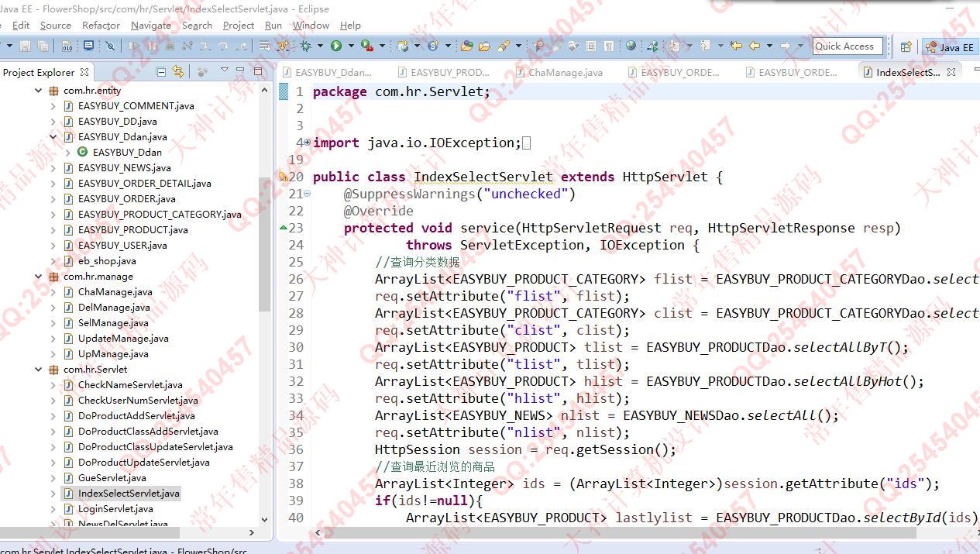980x554 pixels.
Task: Click the Suspend debug icon
Action: click(152, 46)
